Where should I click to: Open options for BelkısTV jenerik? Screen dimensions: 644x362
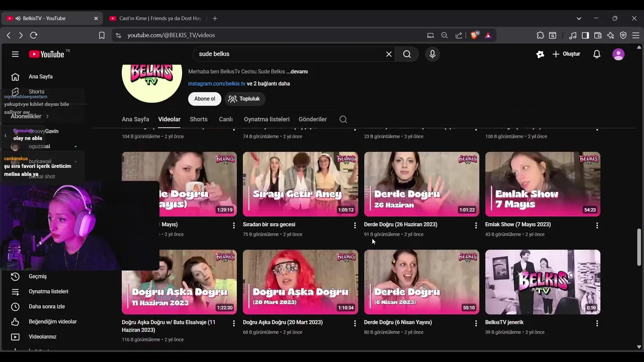point(597,323)
